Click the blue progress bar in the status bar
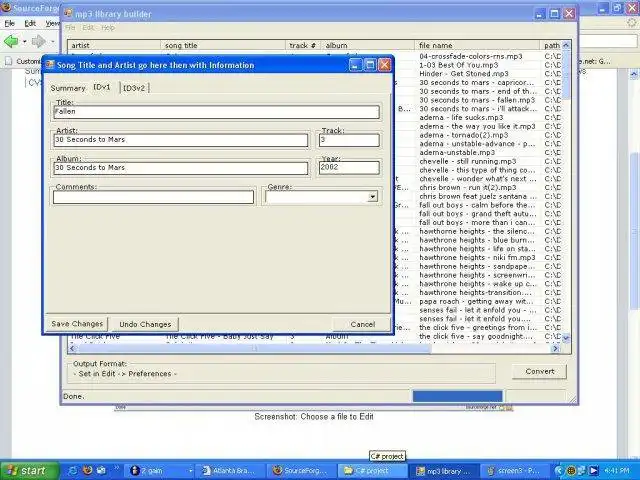 point(457,396)
